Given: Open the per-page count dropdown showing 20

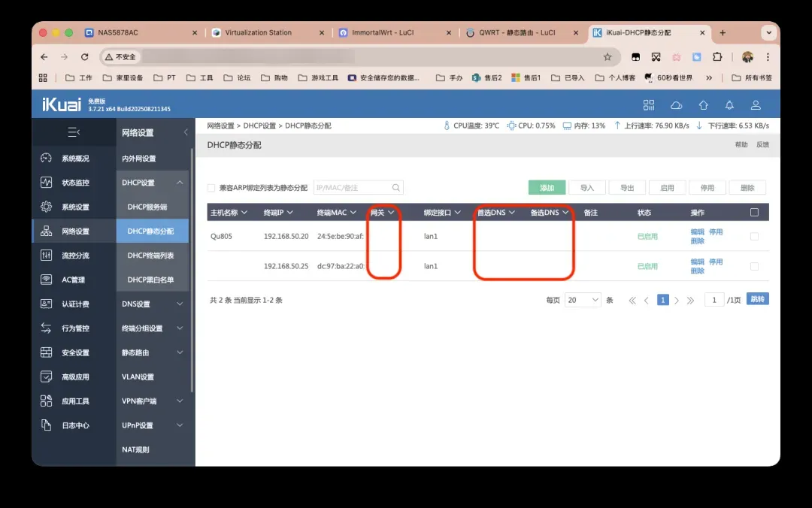Looking at the screenshot, I should click(583, 300).
